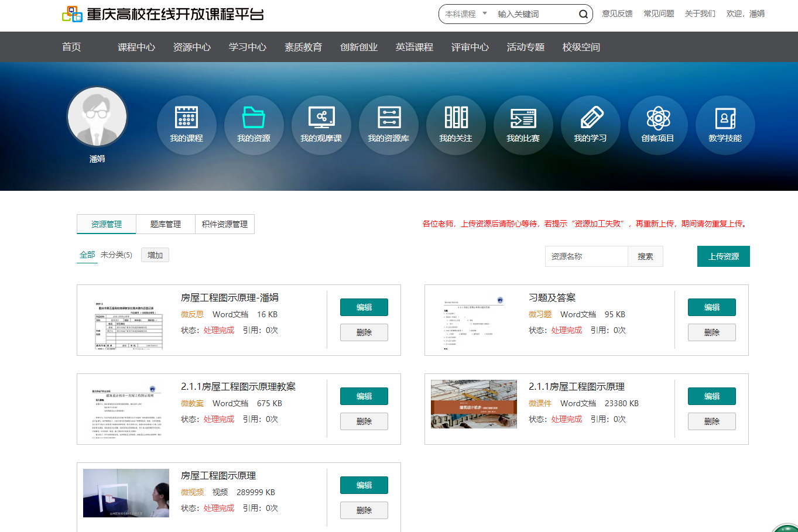The width and height of the screenshot is (798, 532).
Task: Select the 课程中心 navigation menu item
Action: pyautogui.click(x=136, y=47)
